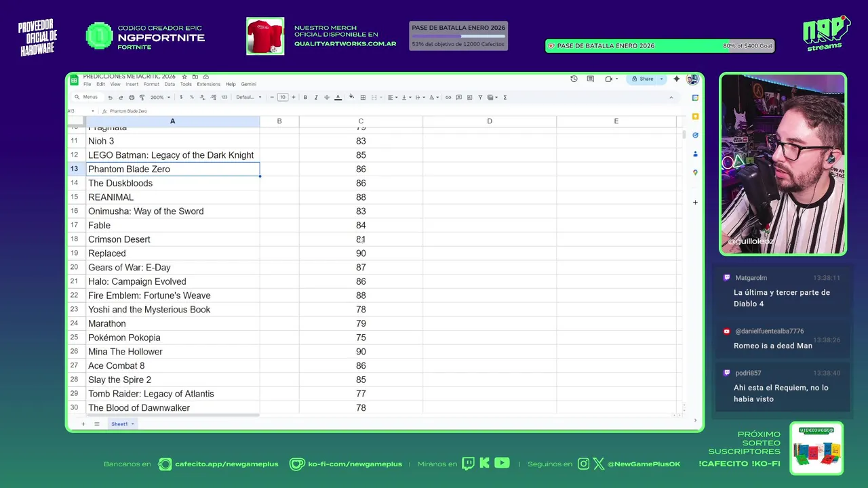Search the Menus box
868x488 pixels.
[88, 97]
